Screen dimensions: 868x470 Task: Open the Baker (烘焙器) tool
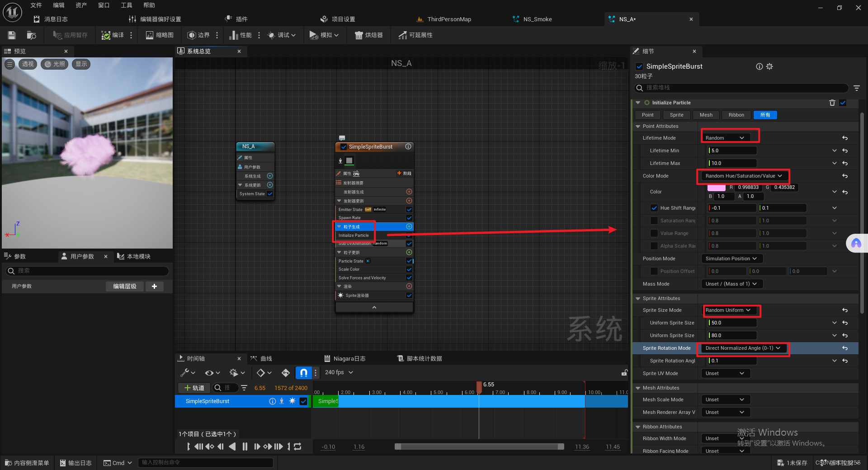tap(368, 35)
